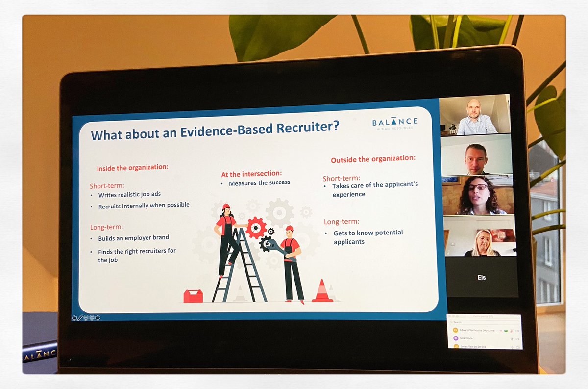Click 'Takes care of the applicant's experience' bullet

tap(375, 190)
